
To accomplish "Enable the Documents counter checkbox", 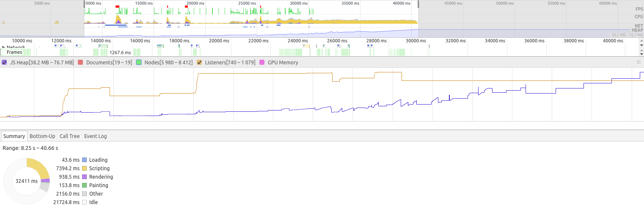I will click(80, 62).
